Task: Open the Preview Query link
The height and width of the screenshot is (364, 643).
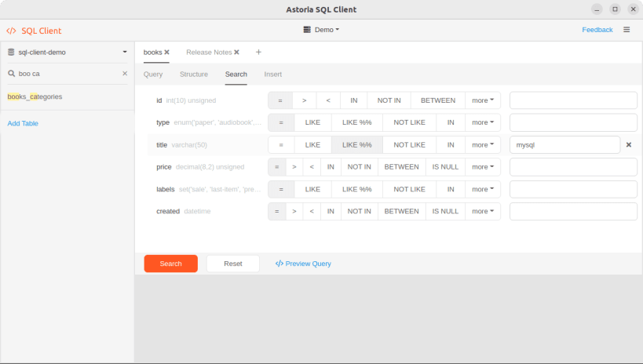Action: pyautogui.click(x=303, y=264)
